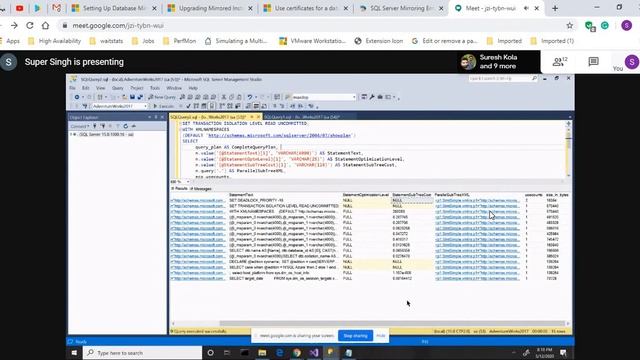Go to the browser home page
The width and height of the screenshot is (640, 360).
45,25
